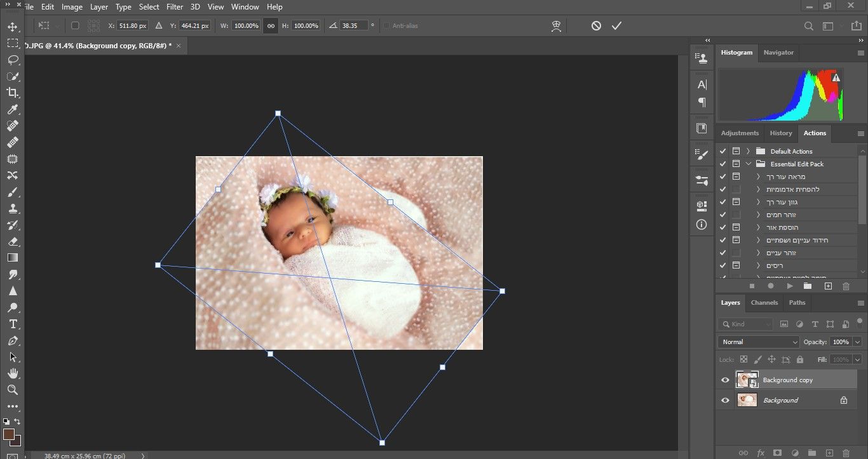Screen dimensions: 868x459
Task: Switch to the Channels tab
Action: tap(764, 303)
